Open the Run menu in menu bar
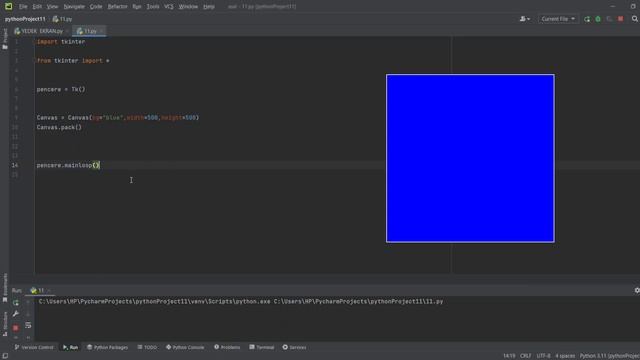The width and height of the screenshot is (640, 360). (x=137, y=7)
